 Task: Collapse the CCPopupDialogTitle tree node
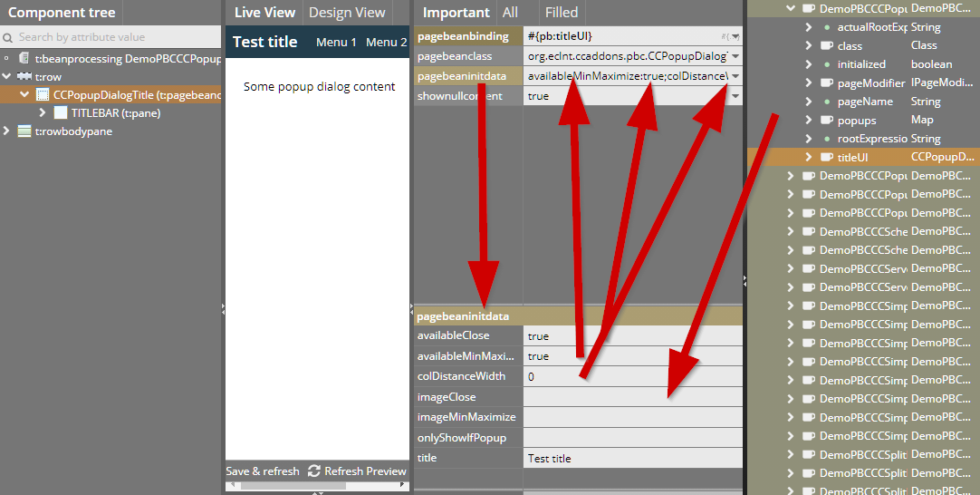pos(24,95)
